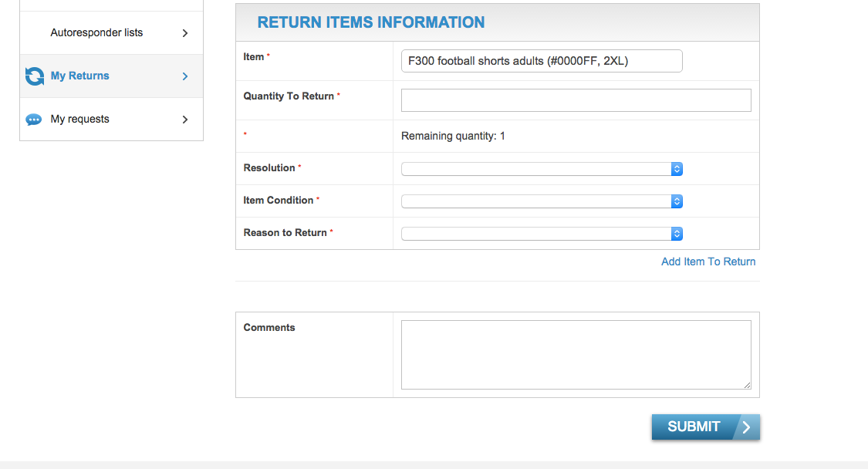Click the Comments box resize handle
Image resolution: width=868 pixels, height=469 pixels.
click(746, 385)
